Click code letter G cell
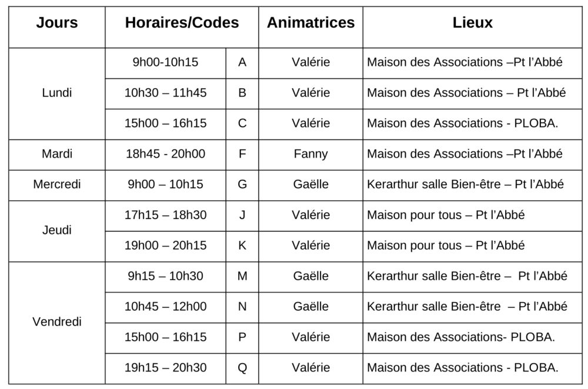The height and width of the screenshot is (389, 588). click(242, 185)
